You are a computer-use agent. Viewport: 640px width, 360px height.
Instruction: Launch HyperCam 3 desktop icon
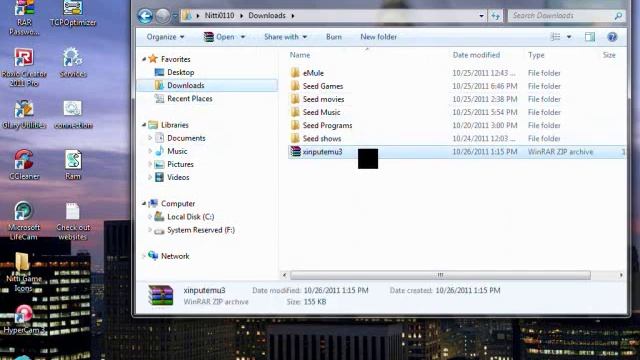[x=24, y=319]
